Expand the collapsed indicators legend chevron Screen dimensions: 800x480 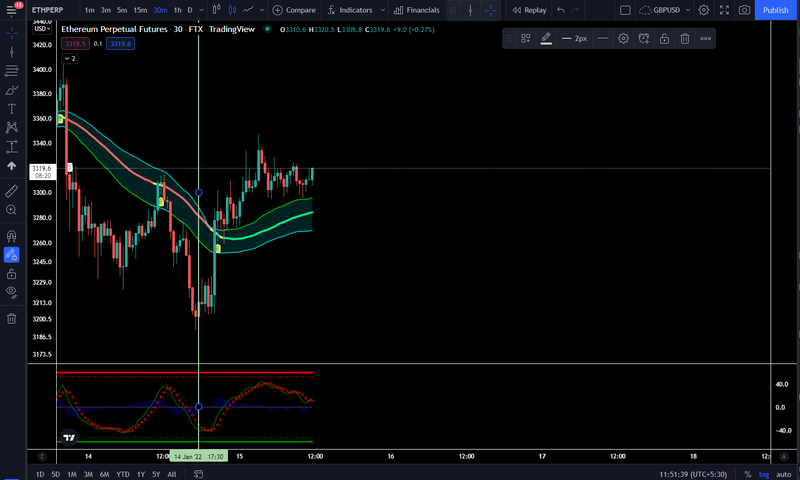tap(70, 58)
